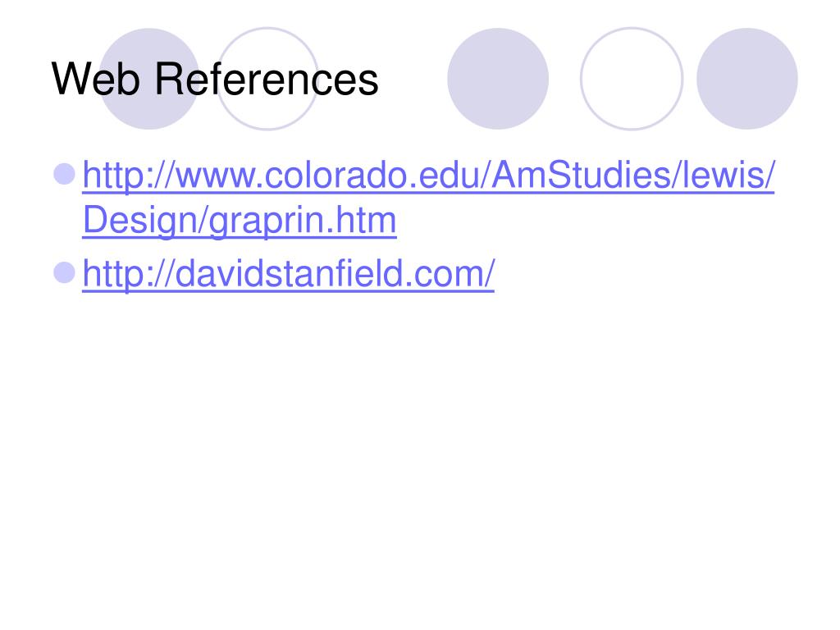The width and height of the screenshot is (840, 630).
Task: Open the davidstanfield.com link
Action: 288,274
